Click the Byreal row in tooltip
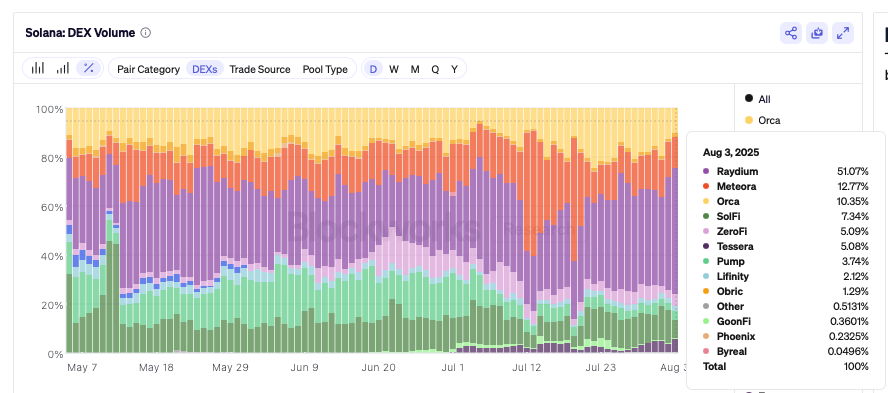Viewport: 888px width, 393px height. 785,351
